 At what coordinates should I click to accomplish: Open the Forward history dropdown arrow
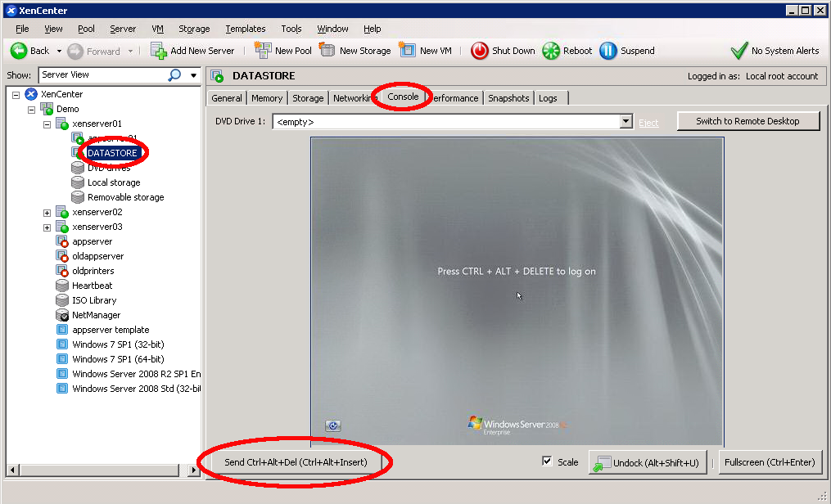coord(130,52)
